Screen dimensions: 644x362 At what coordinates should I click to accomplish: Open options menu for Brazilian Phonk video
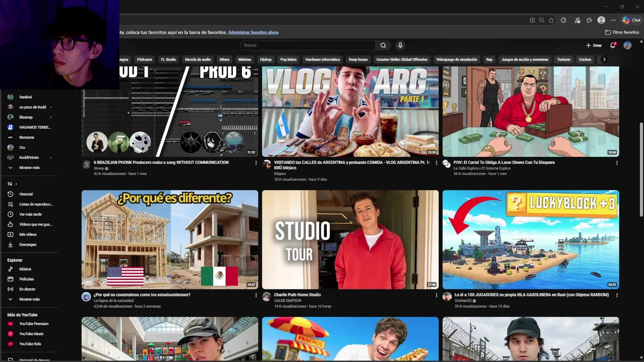256,163
